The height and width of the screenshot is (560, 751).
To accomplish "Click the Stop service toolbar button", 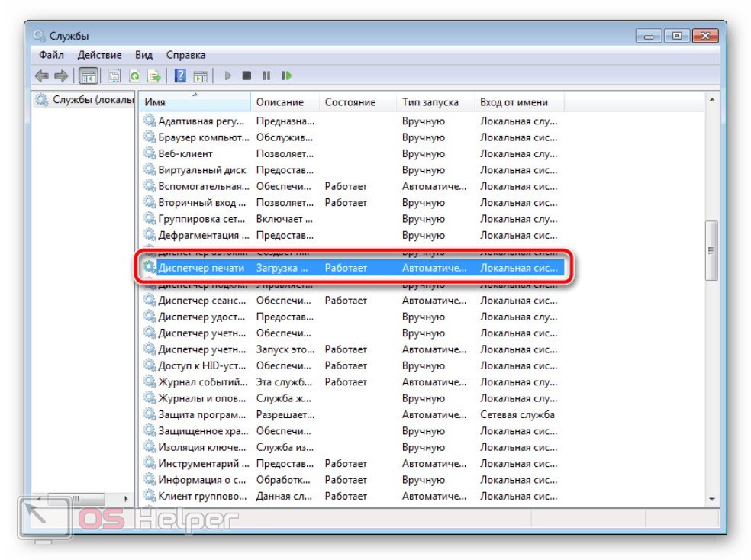I will 247,76.
